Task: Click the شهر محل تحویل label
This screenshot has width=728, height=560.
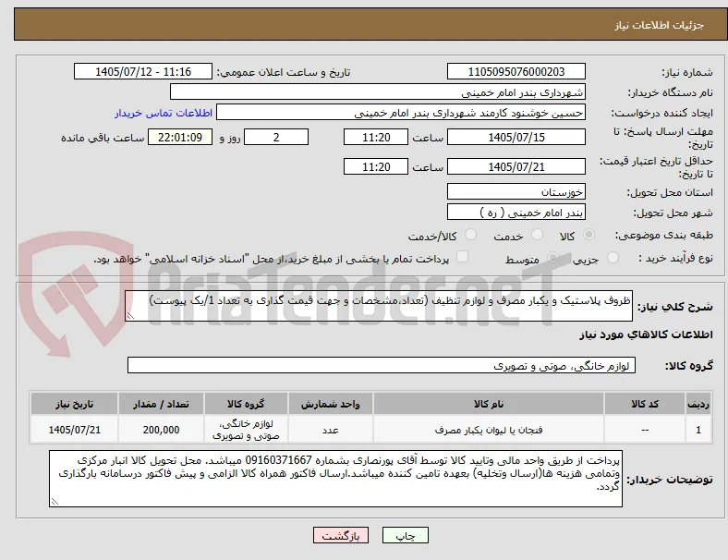Action: click(x=673, y=213)
